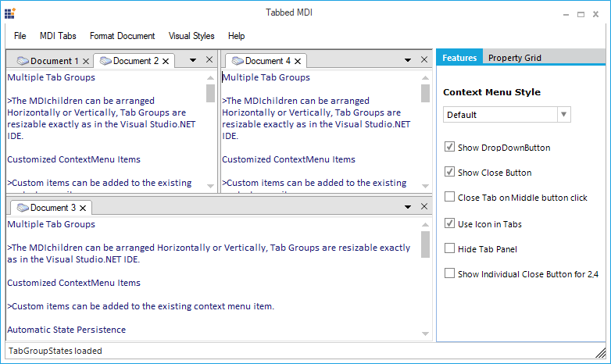
Task: Click the scroll up arrow in the Document 4 pane
Action: 425,77
